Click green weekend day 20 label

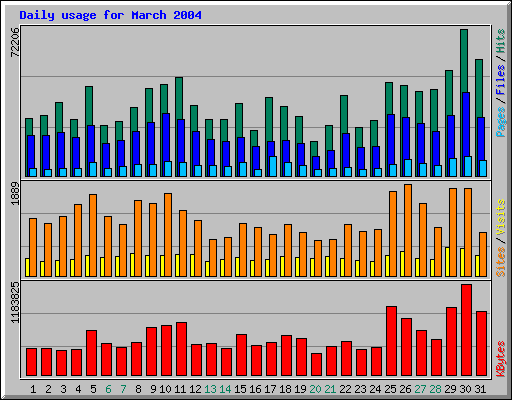(315, 389)
